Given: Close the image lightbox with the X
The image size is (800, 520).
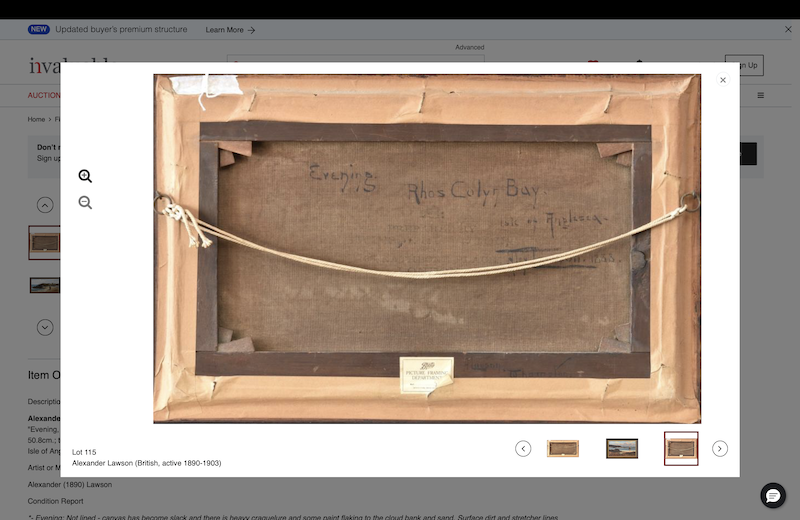Looking at the screenshot, I should pyautogui.click(x=723, y=80).
